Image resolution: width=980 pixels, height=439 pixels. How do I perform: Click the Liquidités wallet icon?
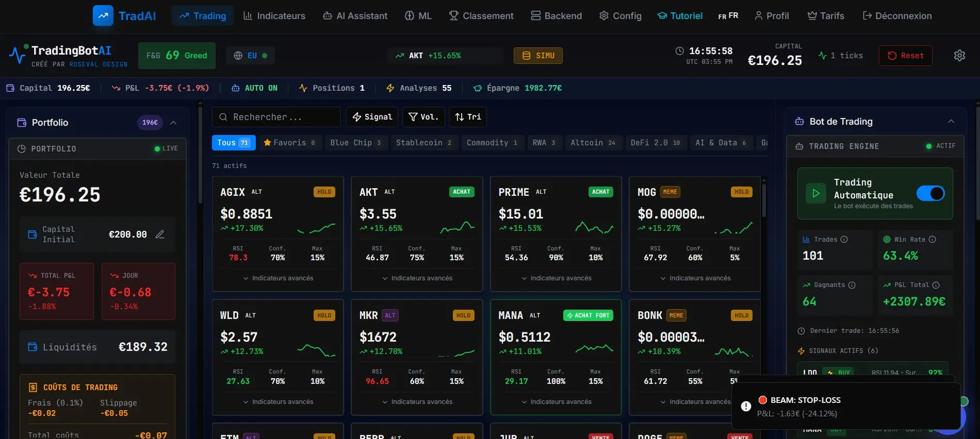point(32,347)
